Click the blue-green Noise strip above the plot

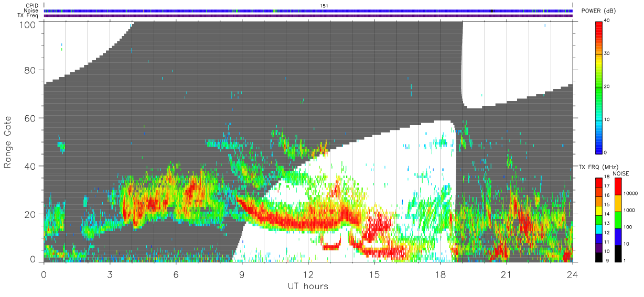308,10
